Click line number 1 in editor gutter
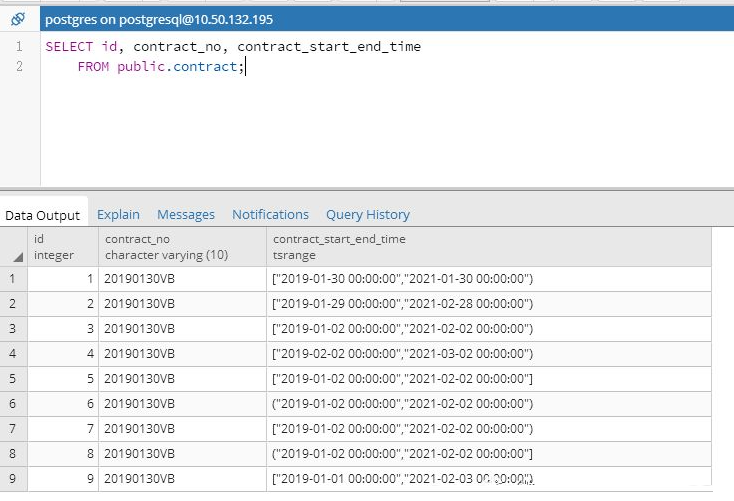 [19, 46]
